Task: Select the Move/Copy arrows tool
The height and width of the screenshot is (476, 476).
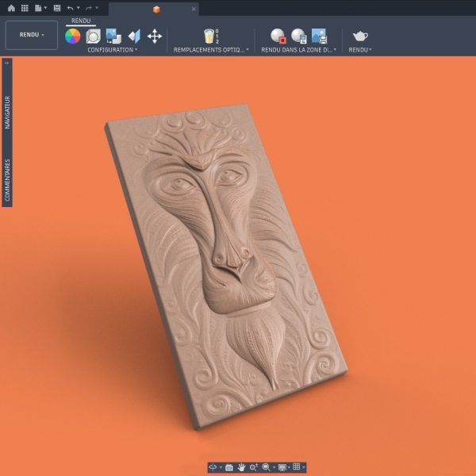Action: [x=155, y=36]
